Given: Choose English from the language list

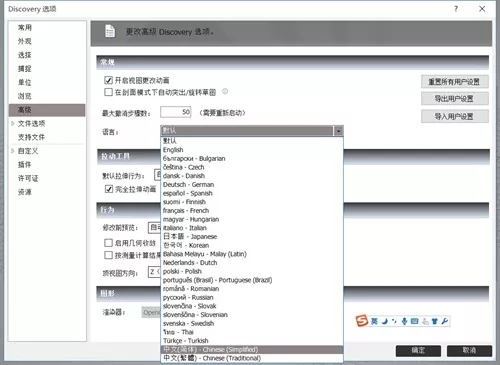Looking at the screenshot, I should 252,150.
